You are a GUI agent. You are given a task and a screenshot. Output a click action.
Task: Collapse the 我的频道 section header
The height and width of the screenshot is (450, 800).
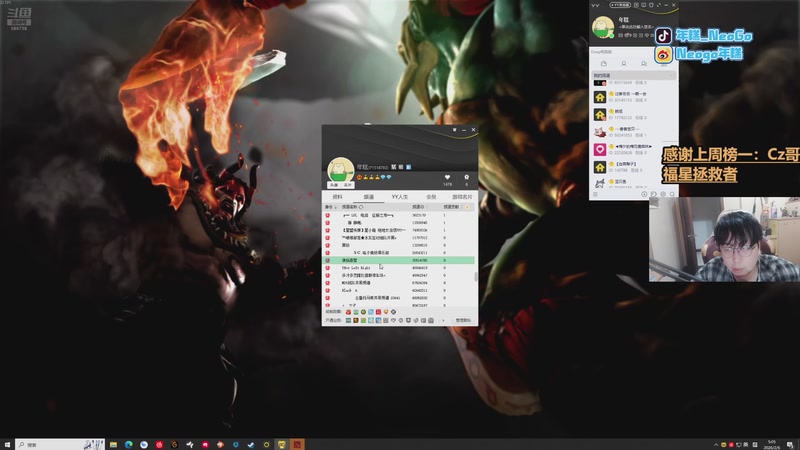coord(633,76)
